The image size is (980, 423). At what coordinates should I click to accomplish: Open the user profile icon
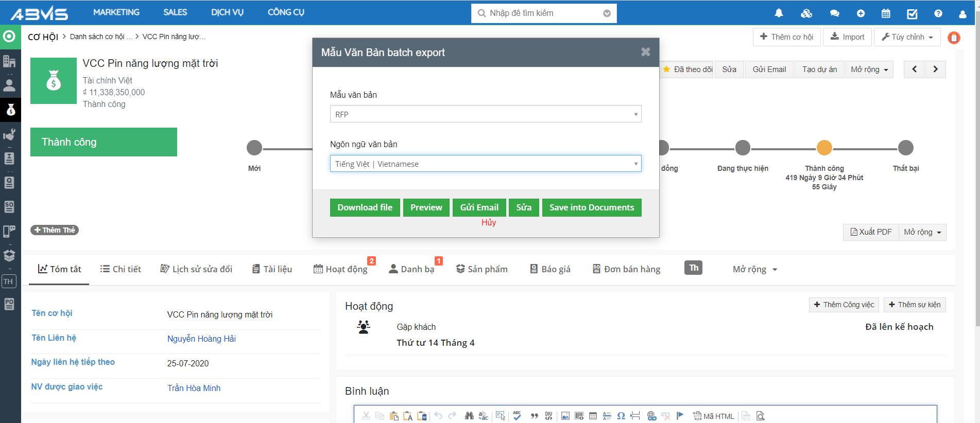point(962,14)
